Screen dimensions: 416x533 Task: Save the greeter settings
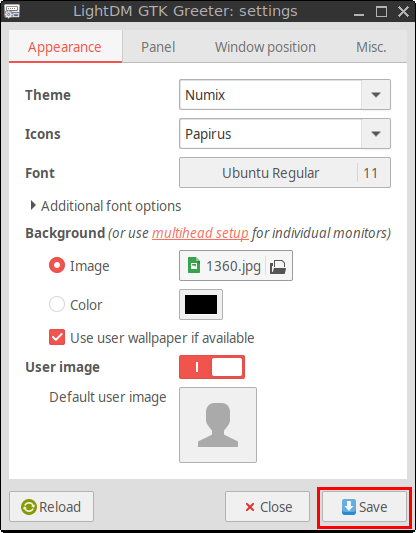tap(364, 506)
